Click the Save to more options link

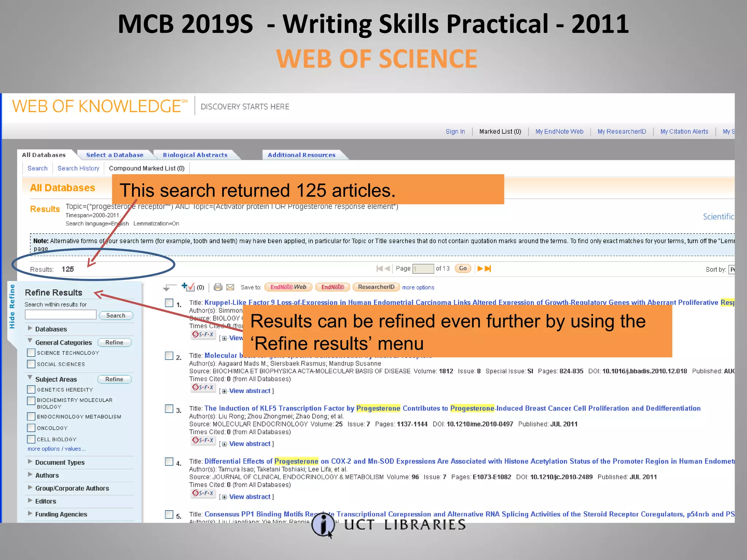click(418, 287)
